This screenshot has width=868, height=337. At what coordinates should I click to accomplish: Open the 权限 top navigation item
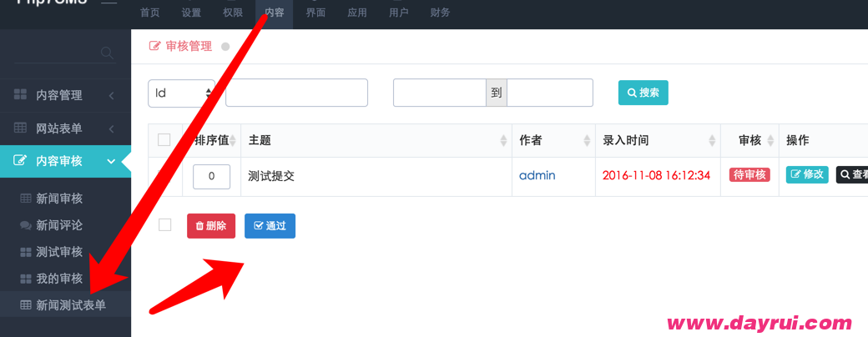click(x=233, y=13)
